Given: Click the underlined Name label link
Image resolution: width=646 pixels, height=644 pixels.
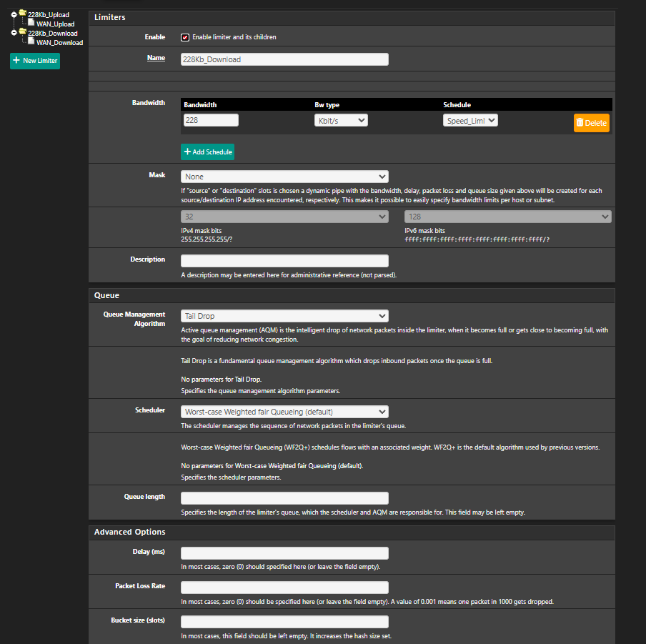Looking at the screenshot, I should coord(156,58).
